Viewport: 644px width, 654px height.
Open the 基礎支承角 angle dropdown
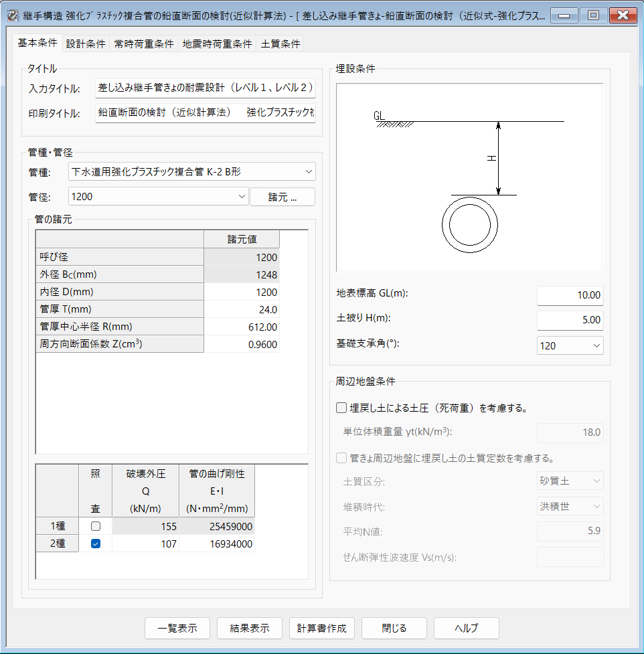[x=570, y=345]
